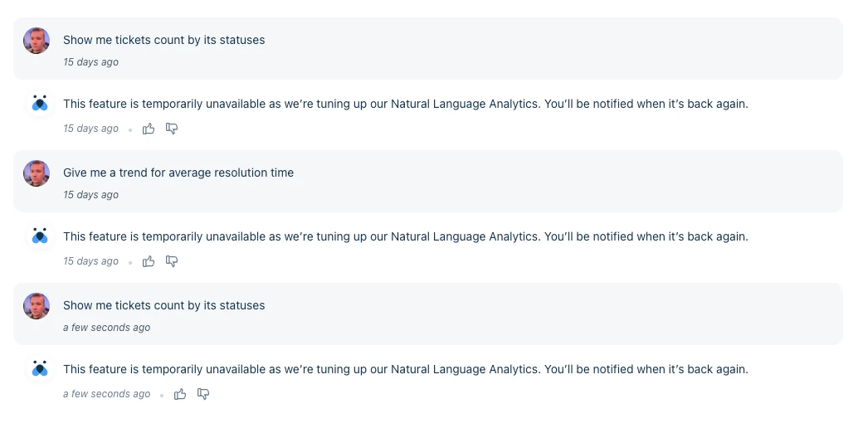Thumbs down the second bot response
Viewport: 868px width, 428px height.
click(x=172, y=261)
